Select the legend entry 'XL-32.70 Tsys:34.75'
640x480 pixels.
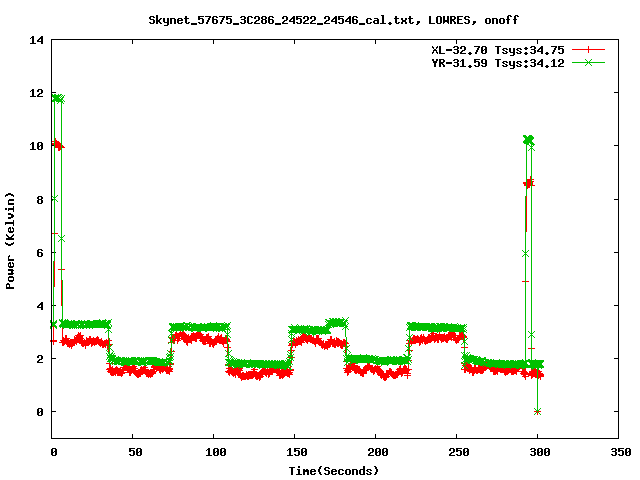498,50
